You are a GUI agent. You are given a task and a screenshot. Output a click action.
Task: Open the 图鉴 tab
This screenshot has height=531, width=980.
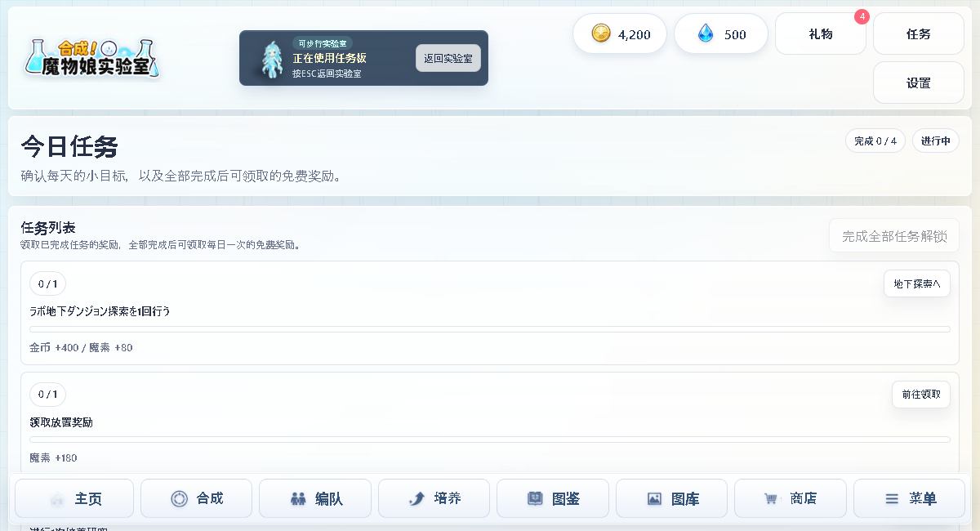[553, 498]
